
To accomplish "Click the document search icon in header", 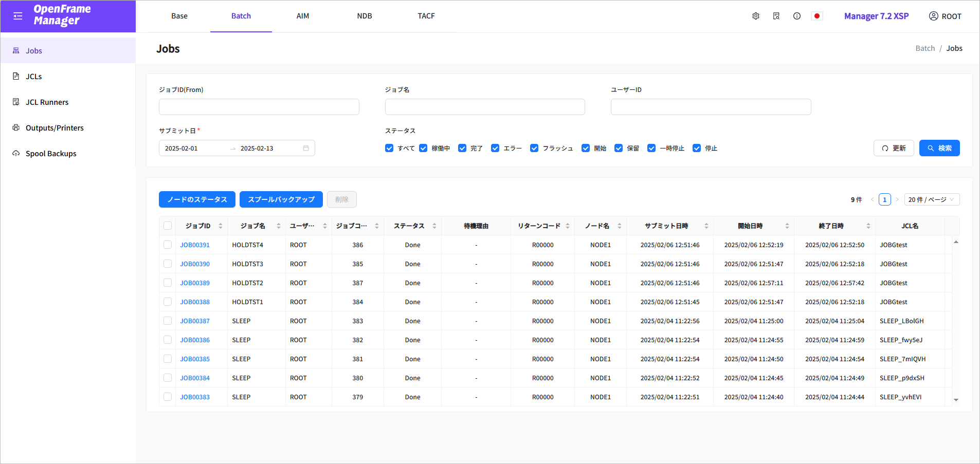I will click(776, 16).
